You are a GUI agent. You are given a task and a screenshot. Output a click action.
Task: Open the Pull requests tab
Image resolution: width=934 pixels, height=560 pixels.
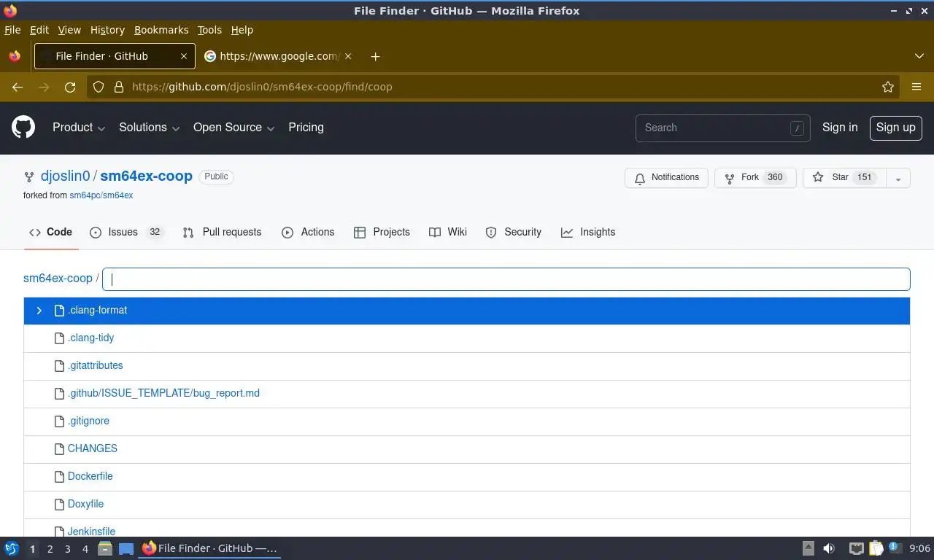pyautogui.click(x=222, y=232)
